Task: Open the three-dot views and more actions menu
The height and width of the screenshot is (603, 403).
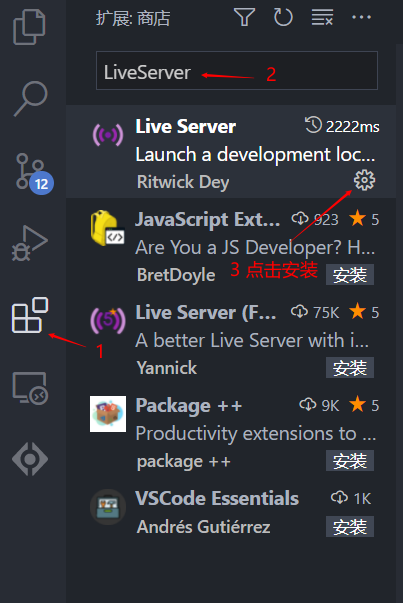Action: (x=361, y=17)
